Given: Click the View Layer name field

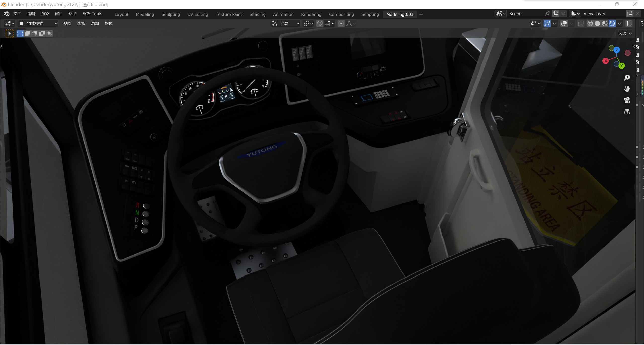Looking at the screenshot, I should pyautogui.click(x=603, y=14).
